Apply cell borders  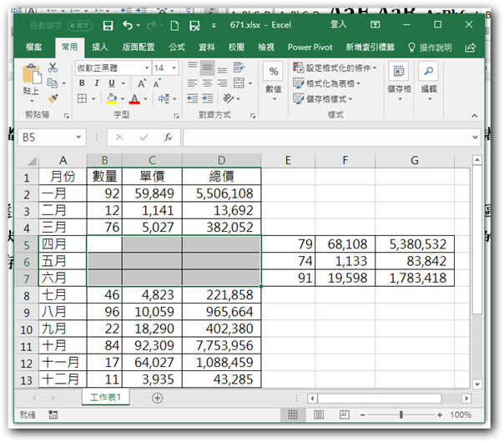[x=83, y=98]
